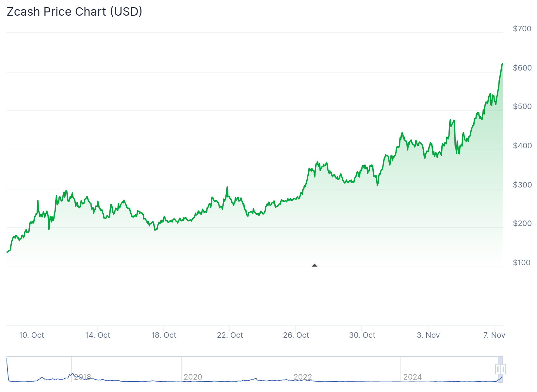Click the 14. Oct date axis label
This screenshot has width=537, height=392.
[98, 335]
